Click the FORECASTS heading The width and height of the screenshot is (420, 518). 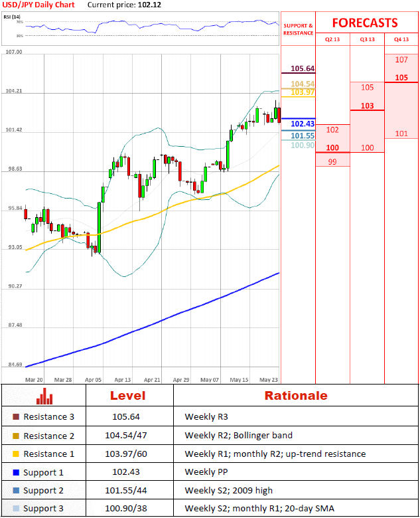click(x=365, y=23)
